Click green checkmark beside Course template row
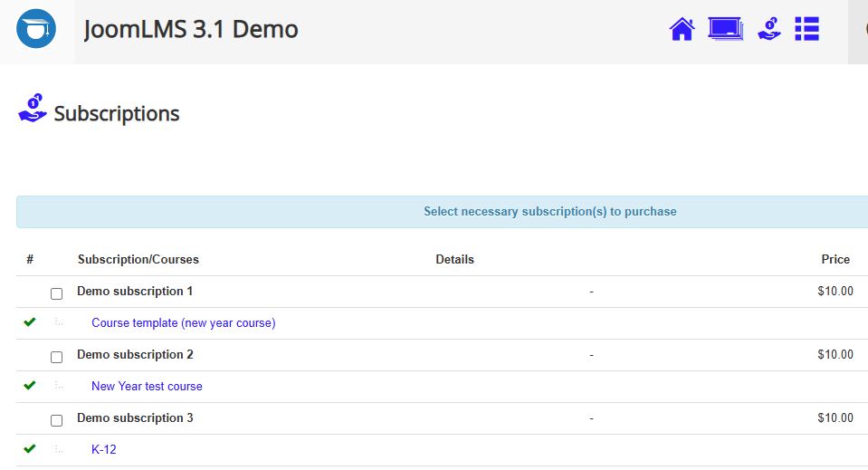The height and width of the screenshot is (470, 868). pos(30,322)
